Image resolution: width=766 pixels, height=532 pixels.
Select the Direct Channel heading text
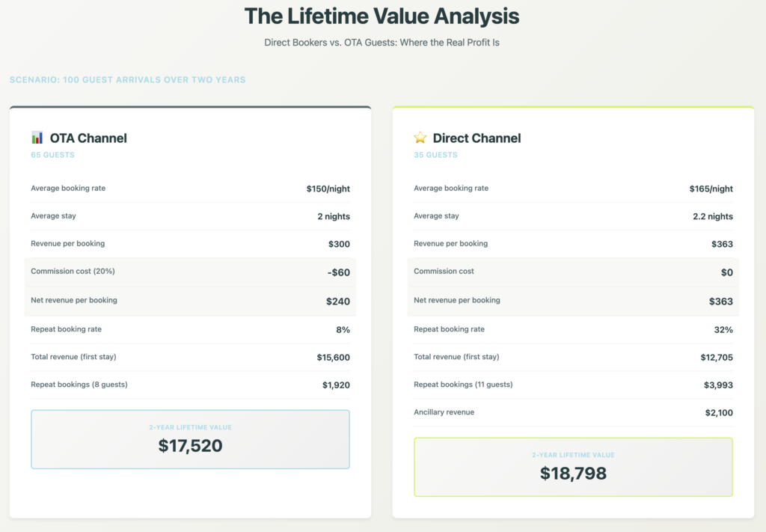click(x=477, y=138)
